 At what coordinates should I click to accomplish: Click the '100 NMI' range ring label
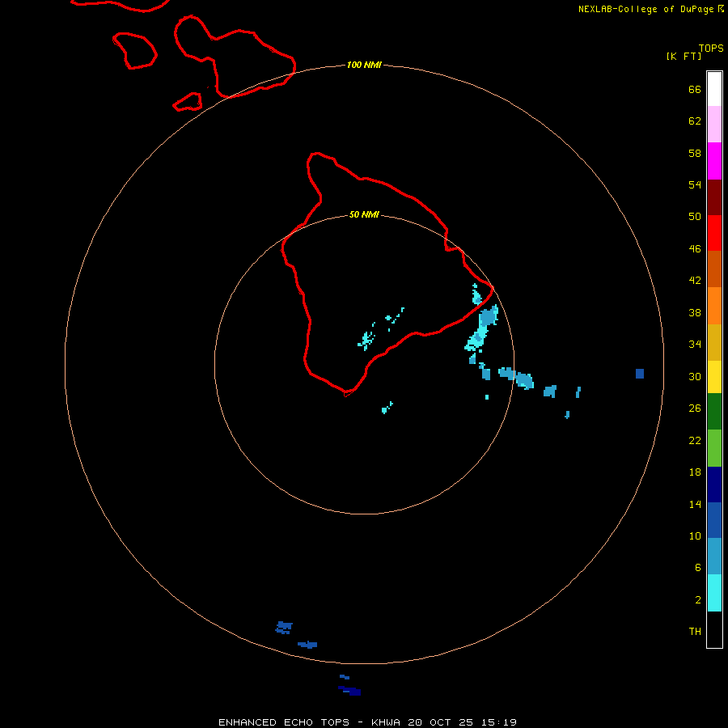364,65
